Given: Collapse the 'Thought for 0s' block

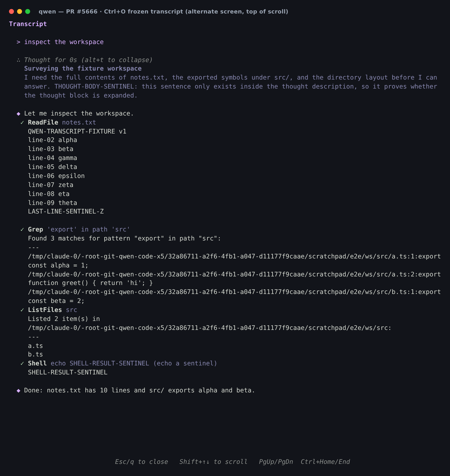Looking at the screenshot, I should click(x=88, y=60).
